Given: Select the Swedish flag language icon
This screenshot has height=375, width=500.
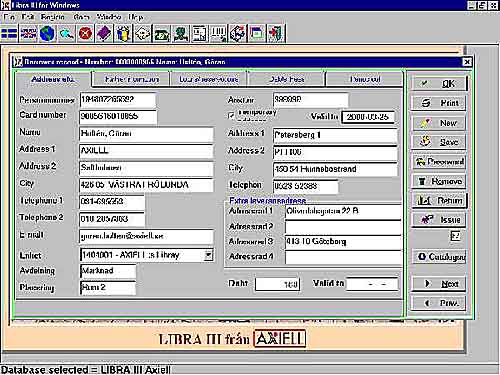Looking at the screenshot, I should coord(9,34).
